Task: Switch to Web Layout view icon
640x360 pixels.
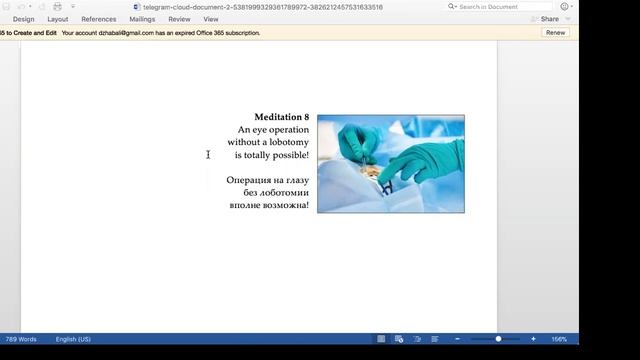Action: pos(399,339)
